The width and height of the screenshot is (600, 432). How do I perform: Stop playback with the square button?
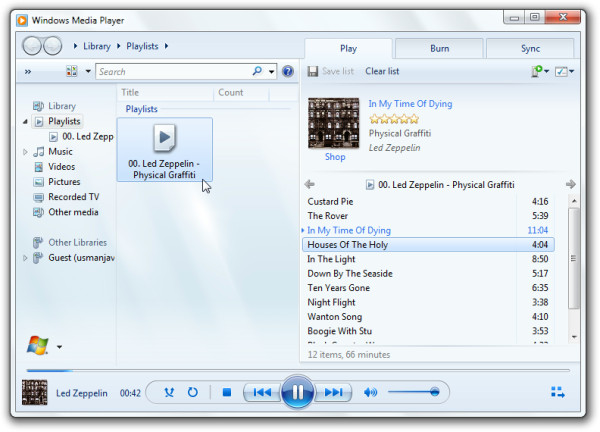point(227,392)
